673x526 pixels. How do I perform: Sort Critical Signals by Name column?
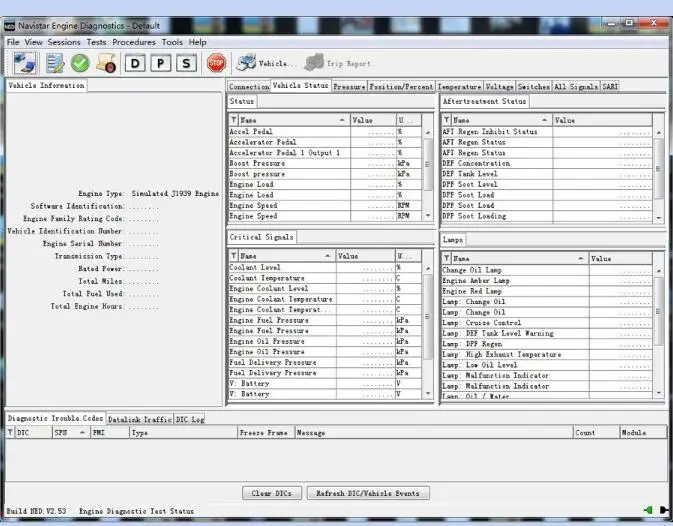click(x=286, y=256)
